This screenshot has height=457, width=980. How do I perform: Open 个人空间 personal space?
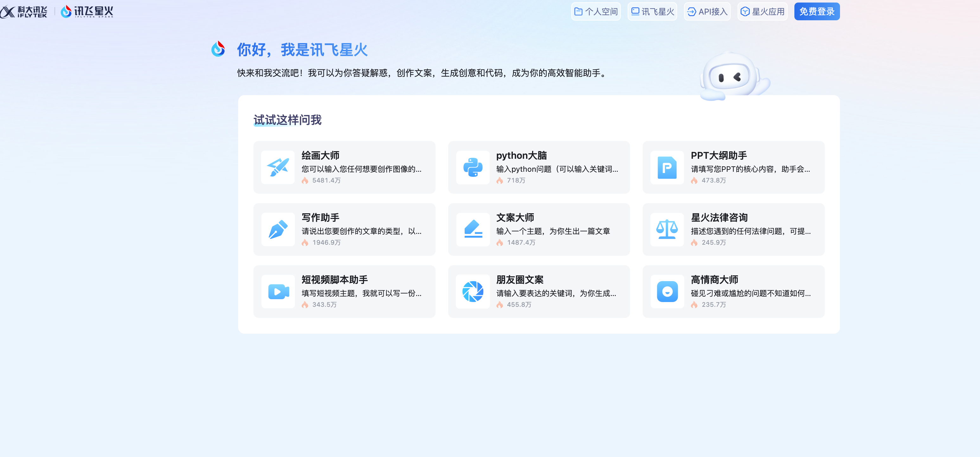click(596, 11)
